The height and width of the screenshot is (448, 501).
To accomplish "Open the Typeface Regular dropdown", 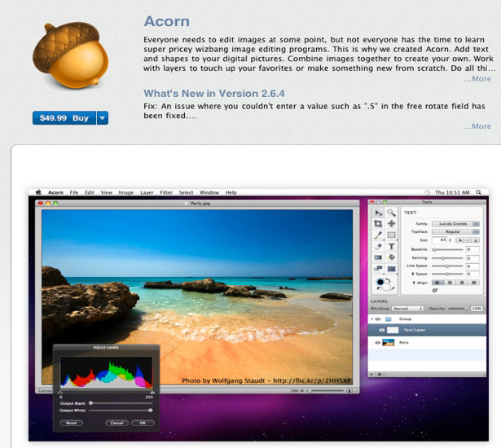I will point(455,231).
